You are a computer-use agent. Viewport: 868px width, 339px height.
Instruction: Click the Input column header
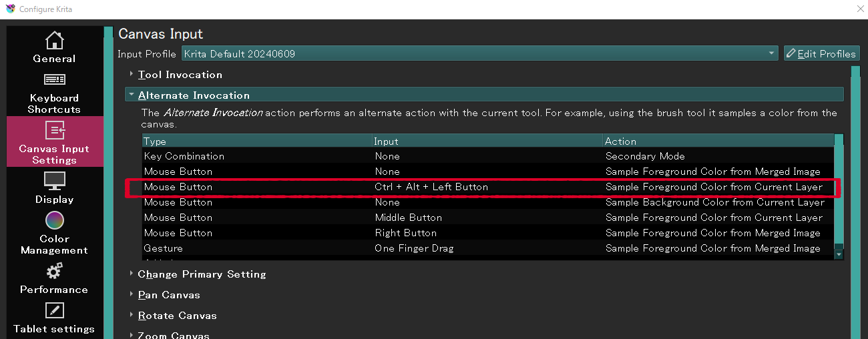tap(487, 141)
